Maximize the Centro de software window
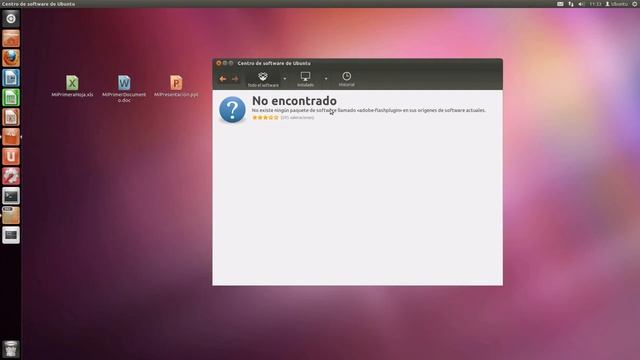Viewport: 640px width, 360px height. tap(231, 63)
